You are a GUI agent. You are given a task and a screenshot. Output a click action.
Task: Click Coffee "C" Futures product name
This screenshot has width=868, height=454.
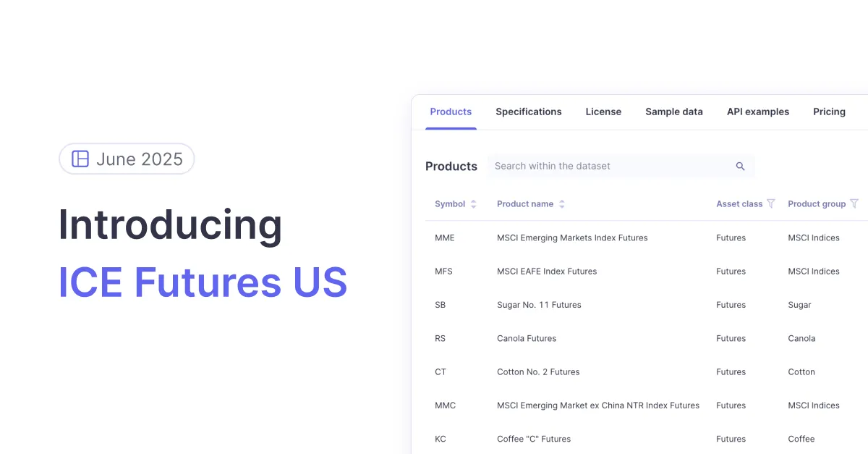534,439
